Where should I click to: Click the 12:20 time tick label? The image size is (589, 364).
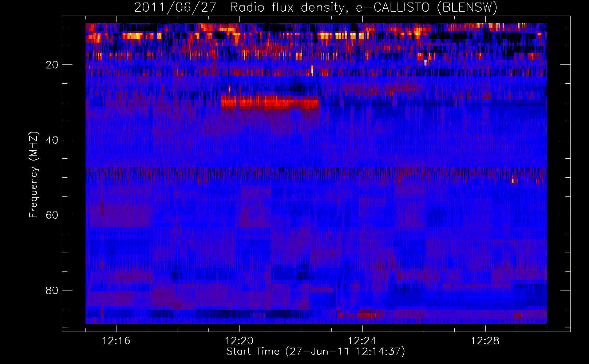pos(239,341)
